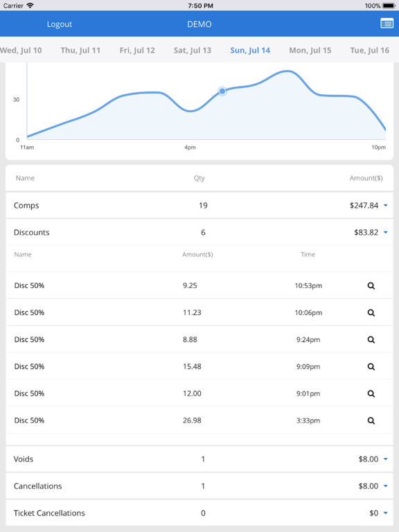Inspect the 9:24pm Disc 50% entry
399x532 pixels.
click(371, 339)
